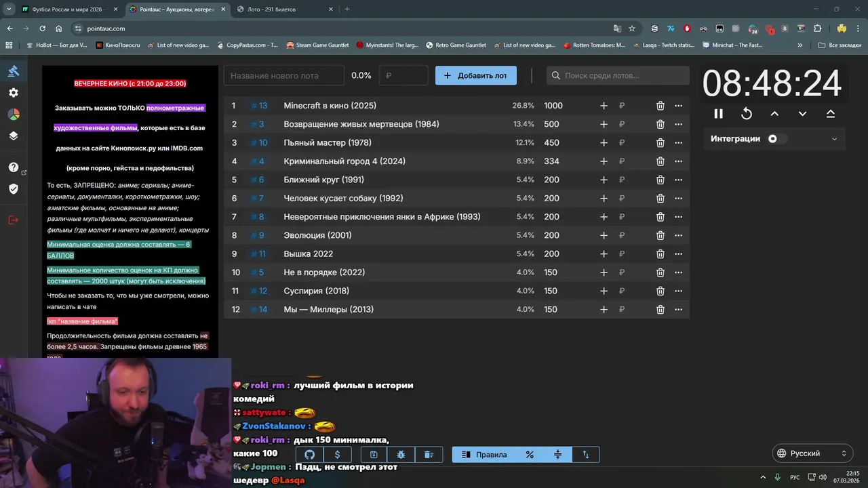Click the double-up timer arrow
868x488 pixels.
tap(831, 114)
